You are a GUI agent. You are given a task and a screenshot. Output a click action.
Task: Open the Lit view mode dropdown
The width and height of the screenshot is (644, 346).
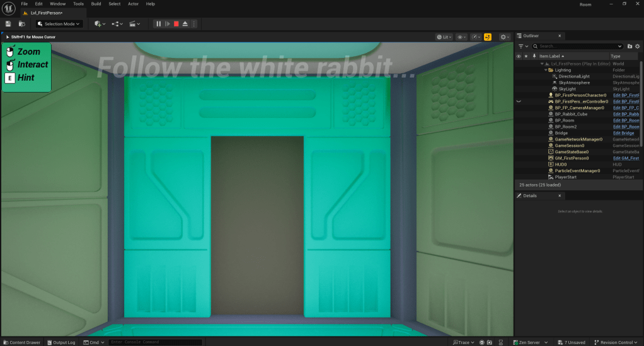coord(445,37)
